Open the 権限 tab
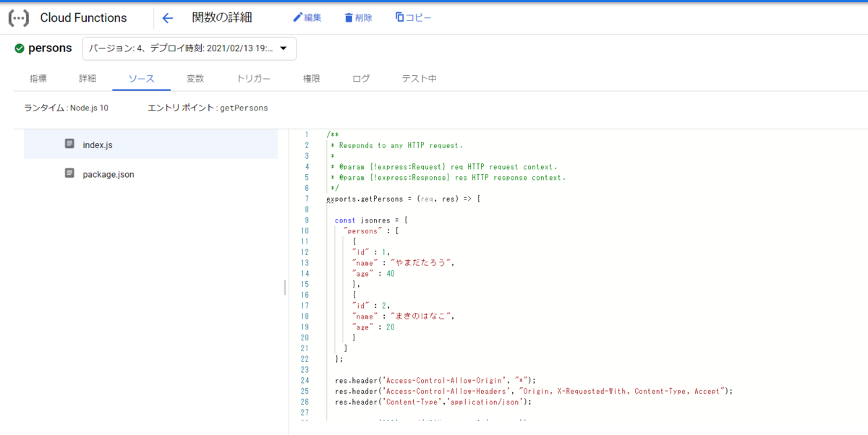Viewport: 868px width, 435px height. click(x=310, y=79)
